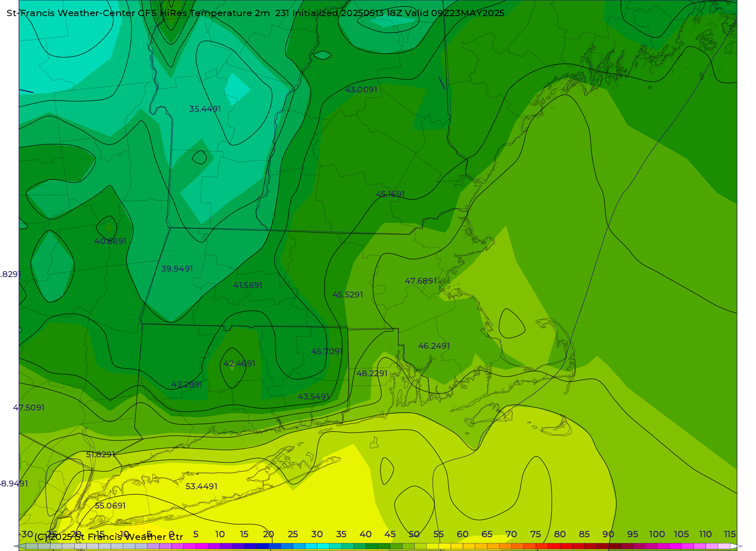Click the 42.4691 temperature reading

pos(239,364)
